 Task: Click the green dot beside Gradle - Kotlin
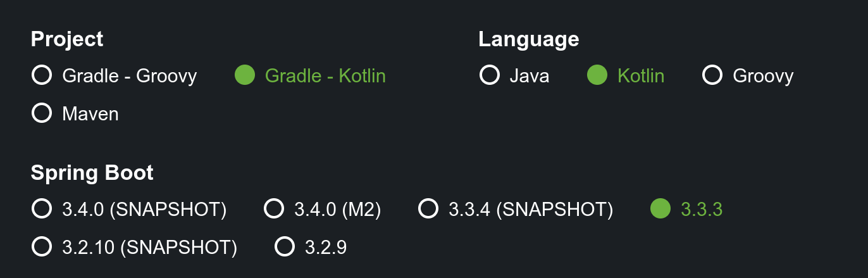coord(245,76)
